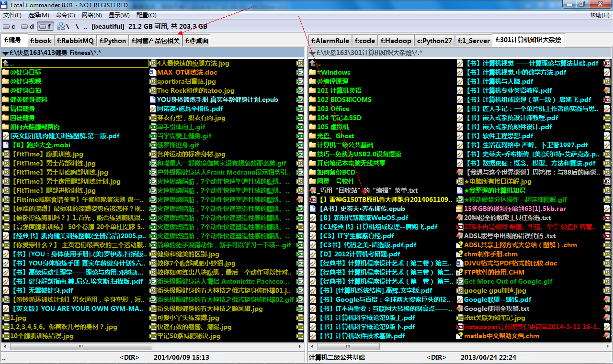Click right panel path f:\快盘163\301计算机知识大杂烩
613x364 pixels.
[370, 53]
